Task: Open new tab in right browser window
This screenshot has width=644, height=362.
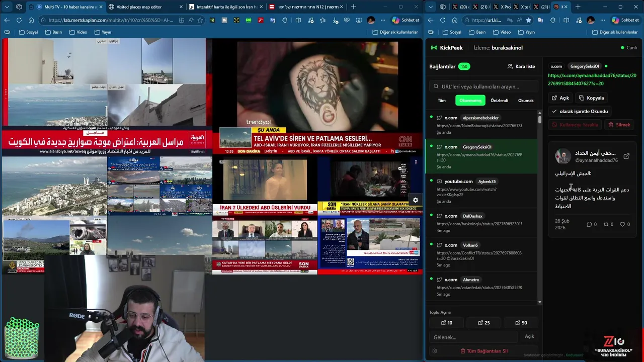Action: coord(578,7)
